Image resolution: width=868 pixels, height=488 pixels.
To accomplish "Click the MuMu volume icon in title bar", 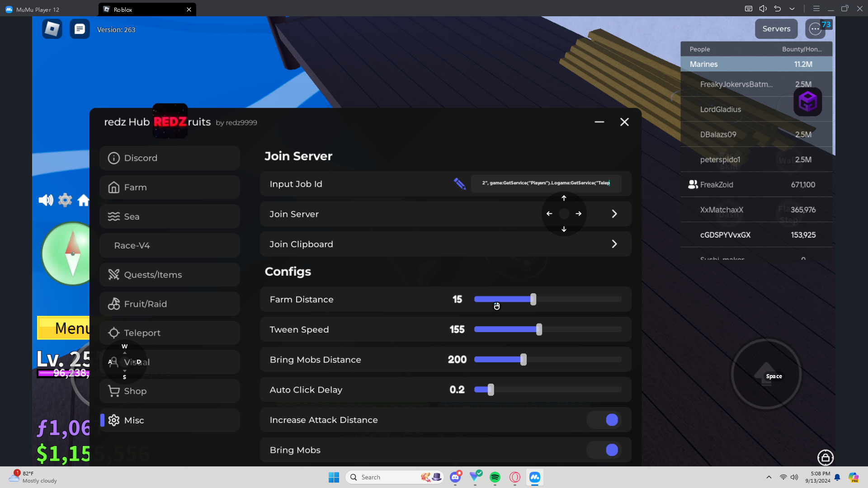I will [763, 9].
